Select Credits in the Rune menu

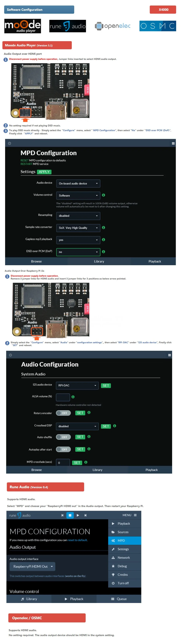click(x=125, y=574)
